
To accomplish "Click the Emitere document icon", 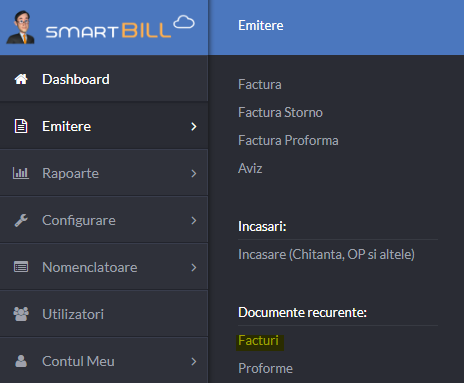I will [x=21, y=126].
